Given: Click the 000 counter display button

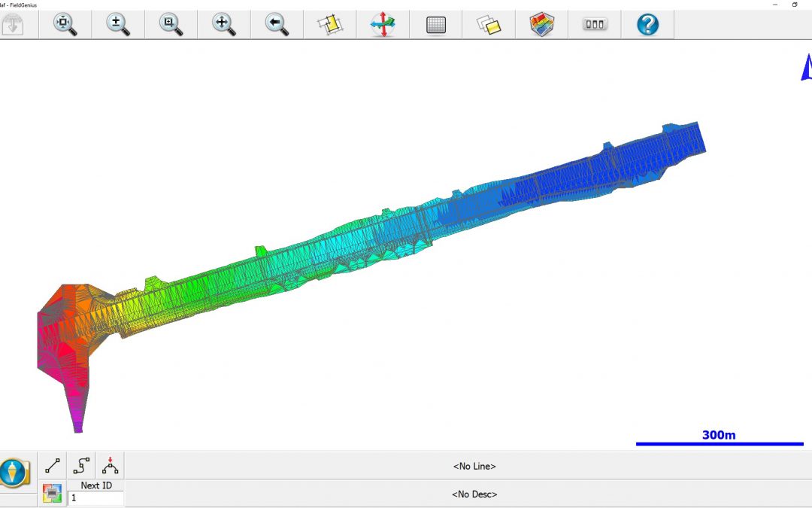Looking at the screenshot, I should coord(595,24).
